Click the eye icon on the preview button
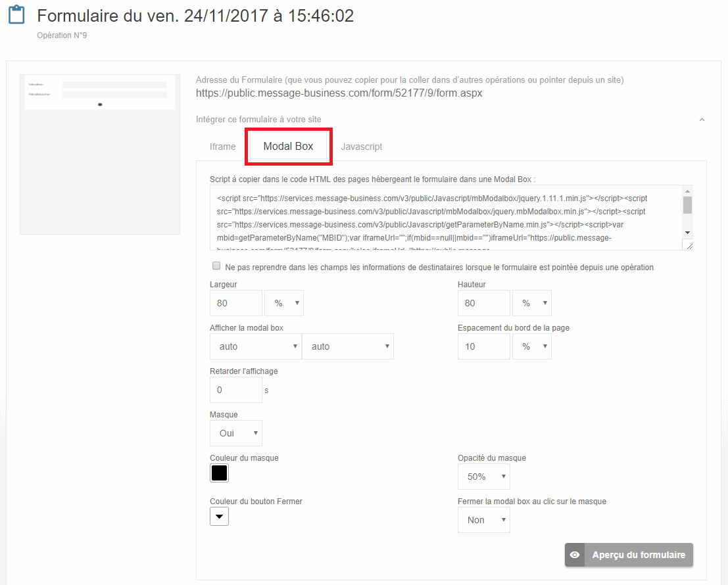 pos(575,555)
